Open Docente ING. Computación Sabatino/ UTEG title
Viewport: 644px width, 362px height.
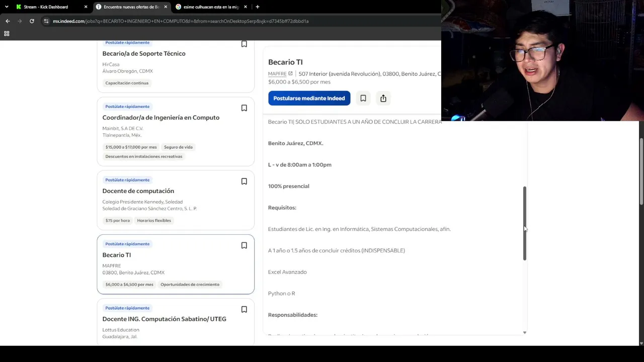coord(165,319)
